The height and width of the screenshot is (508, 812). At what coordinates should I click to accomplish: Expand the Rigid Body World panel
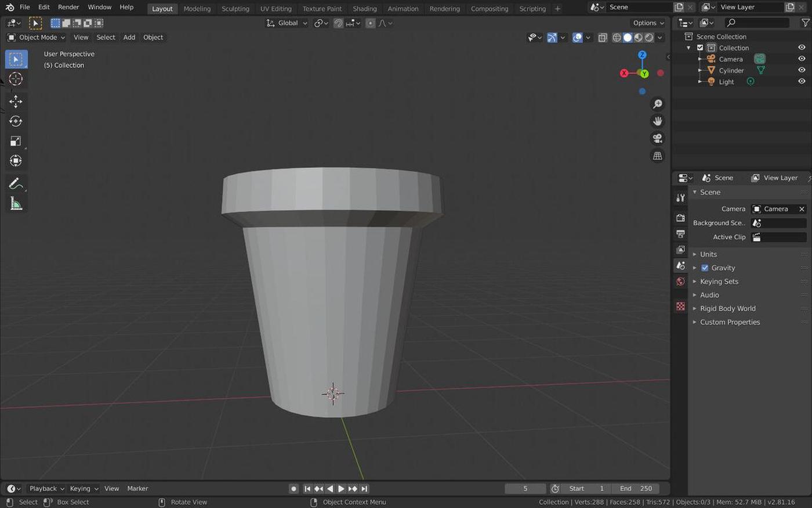[727, 309]
